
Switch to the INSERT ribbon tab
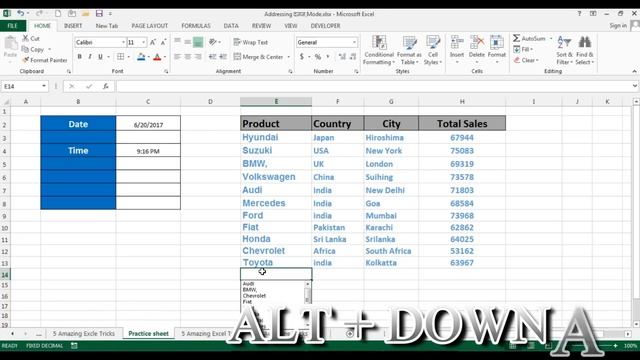click(73, 26)
